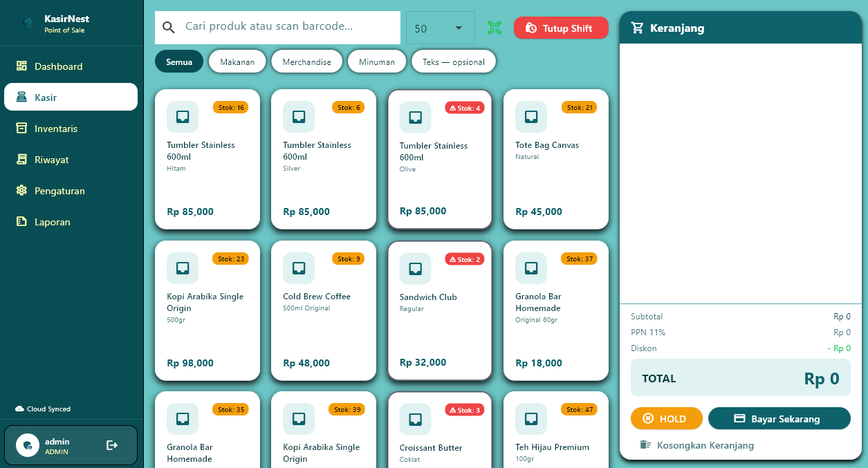Screen dimensions: 868x468
Task: Click the TOTAL Rp 0 amount
Action: [x=822, y=378]
